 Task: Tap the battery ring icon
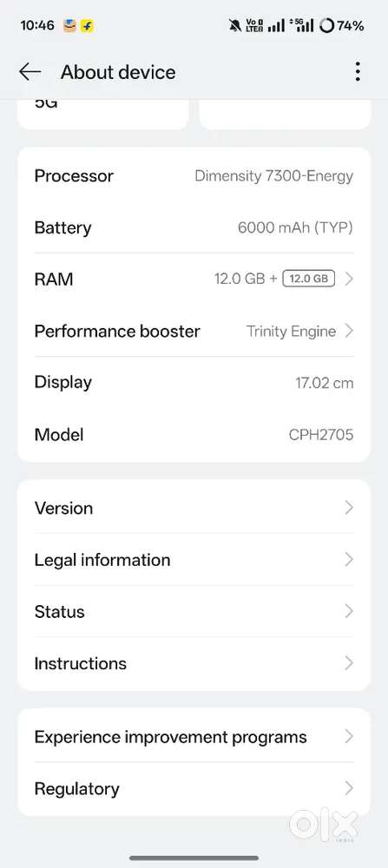(327, 25)
